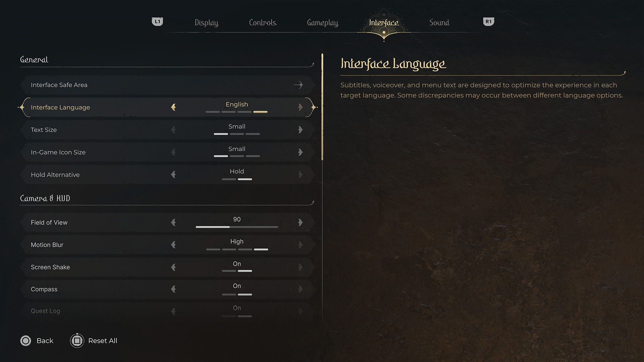Toggle Hold Alternative to the previous option

pos(173,175)
